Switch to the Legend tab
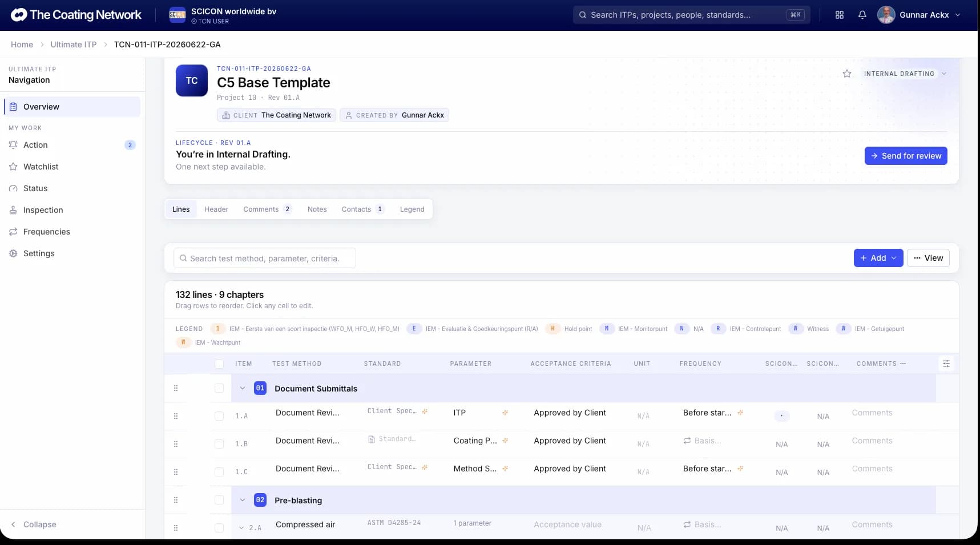Image resolution: width=980 pixels, height=545 pixels. [412, 209]
